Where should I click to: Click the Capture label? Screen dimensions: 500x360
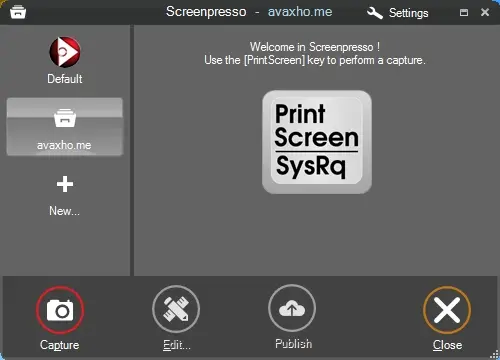(x=60, y=345)
